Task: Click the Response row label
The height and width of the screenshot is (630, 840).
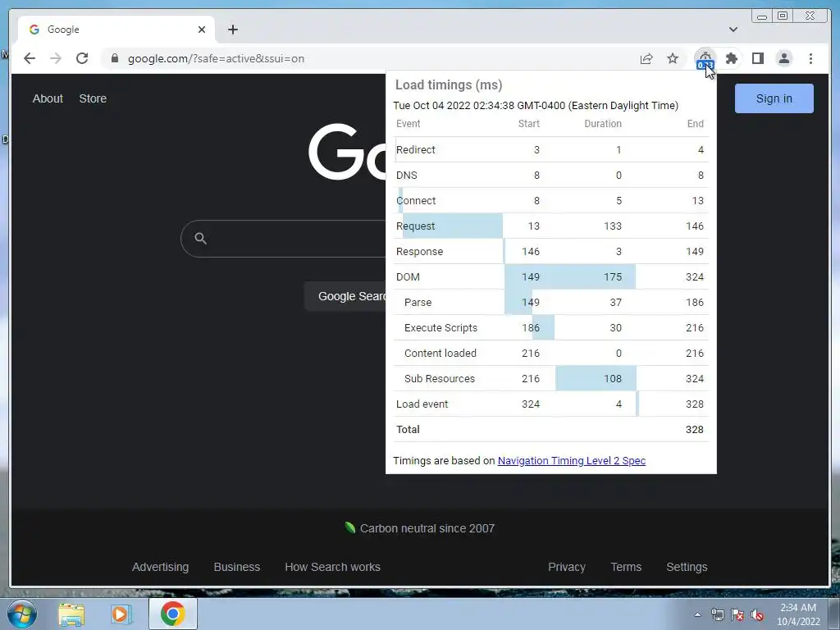Action: pos(419,252)
